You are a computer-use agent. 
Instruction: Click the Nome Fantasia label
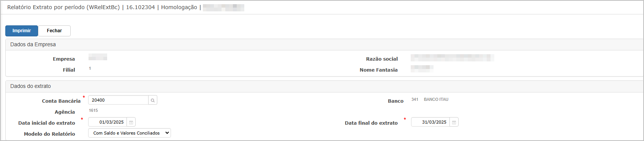[x=379, y=70]
